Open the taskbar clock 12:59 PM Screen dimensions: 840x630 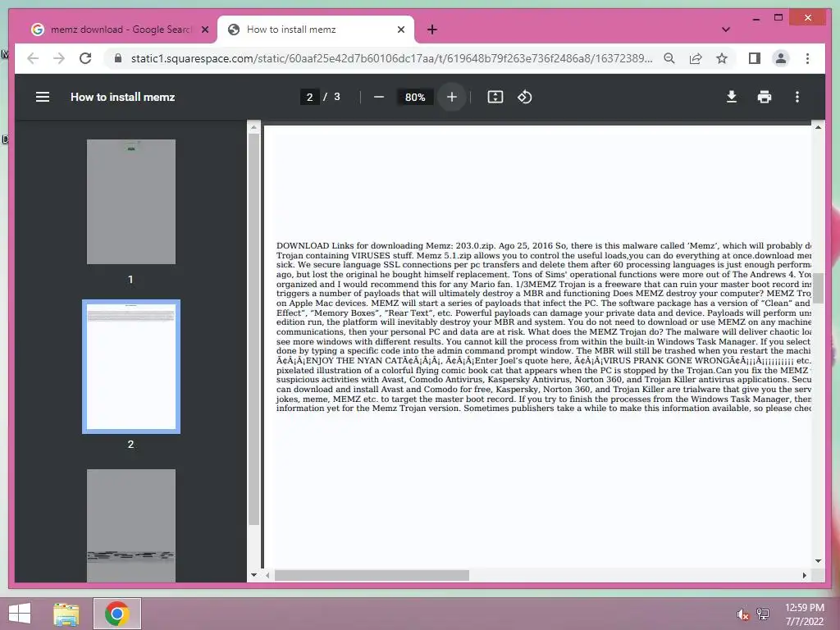805,608
